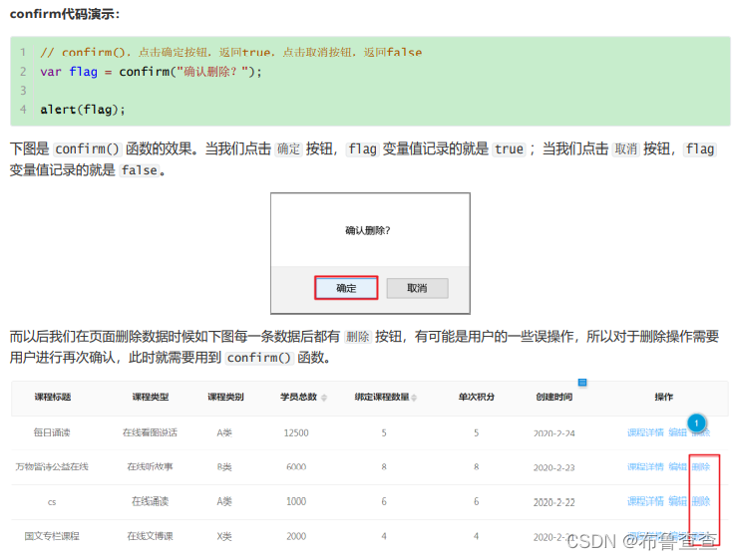Click the 2020-2-23 creation date cell
Image resolution: width=732 pixels, height=560 pixels.
tap(554, 467)
